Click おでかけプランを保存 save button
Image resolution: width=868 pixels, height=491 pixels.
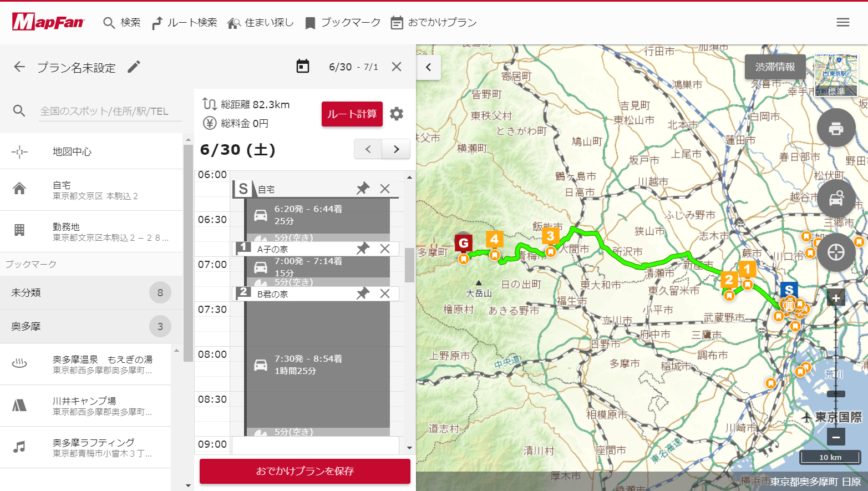305,471
